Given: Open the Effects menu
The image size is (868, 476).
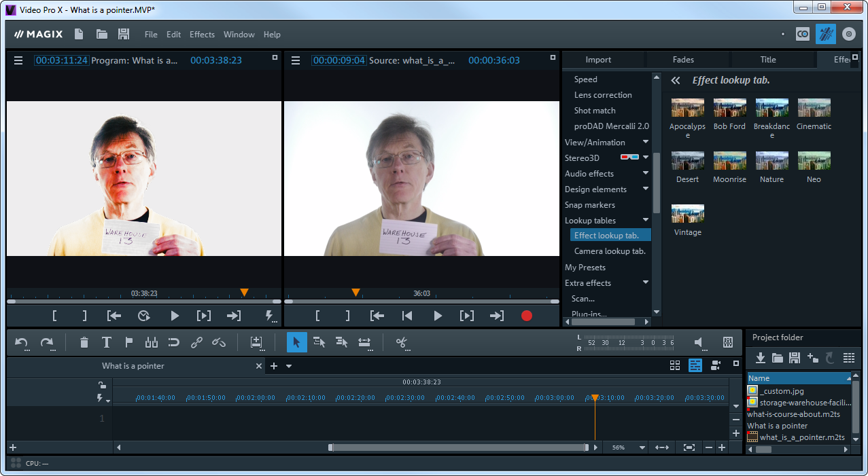Looking at the screenshot, I should [x=201, y=34].
